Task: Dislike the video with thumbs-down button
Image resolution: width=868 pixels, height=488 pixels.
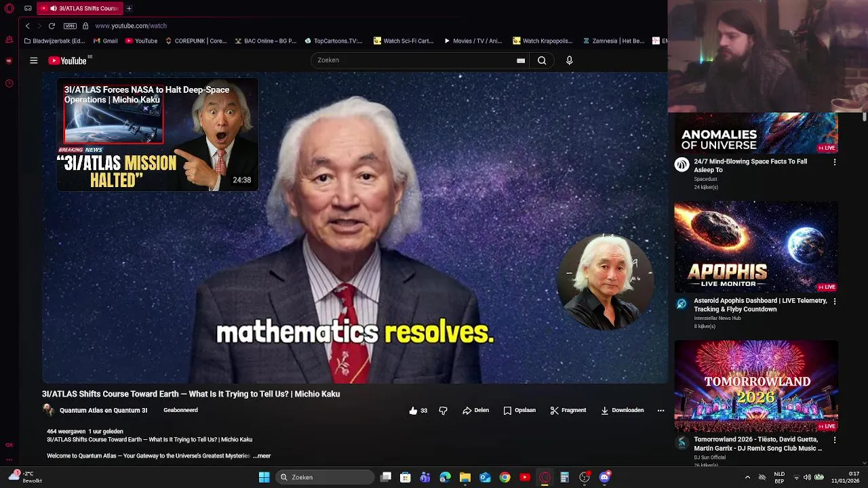Action: pos(443,410)
